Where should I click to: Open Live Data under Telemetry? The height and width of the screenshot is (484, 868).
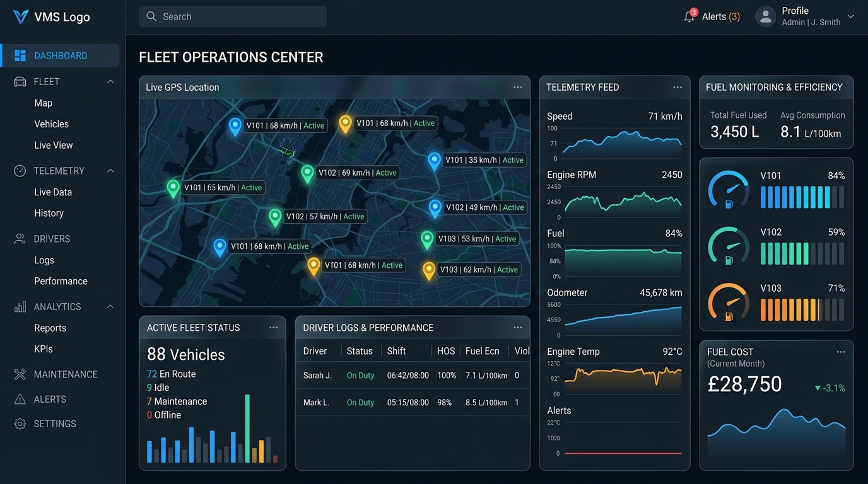pos(53,192)
